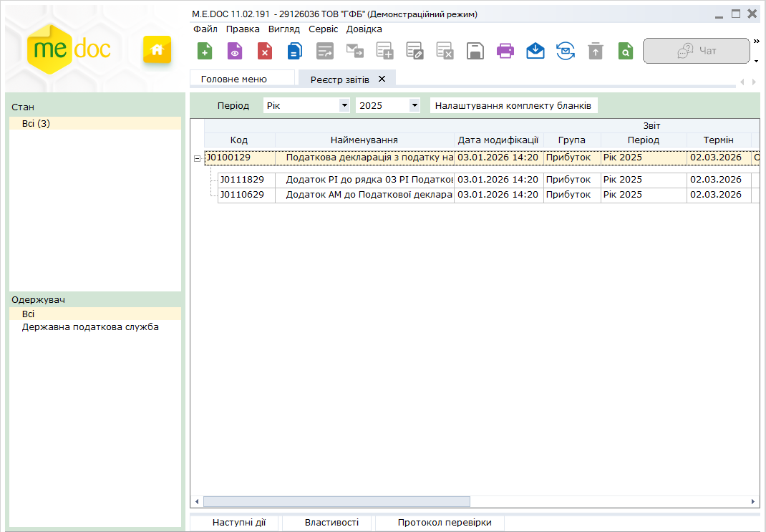Close the Реєстр звітів tab
Screen dimensions: 766x532
[382, 79]
